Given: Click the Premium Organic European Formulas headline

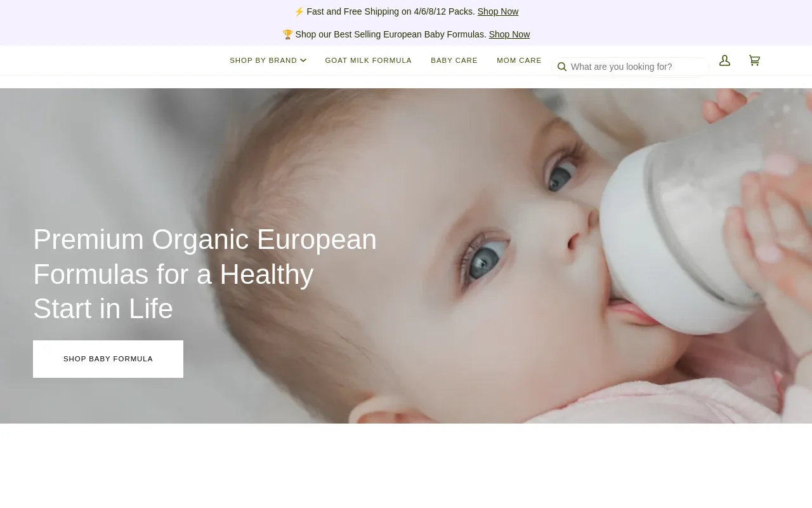Looking at the screenshot, I should coord(205,274).
